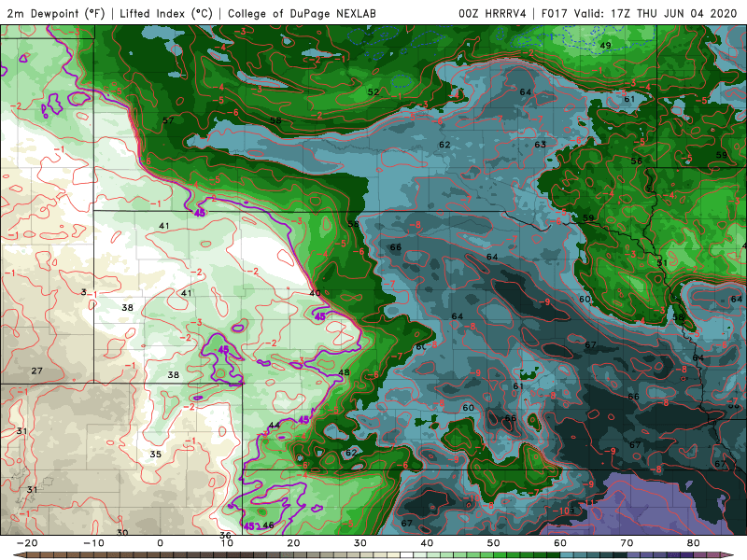Click the dewpoint value 44 on map
The image size is (747, 560).
[x=274, y=426]
